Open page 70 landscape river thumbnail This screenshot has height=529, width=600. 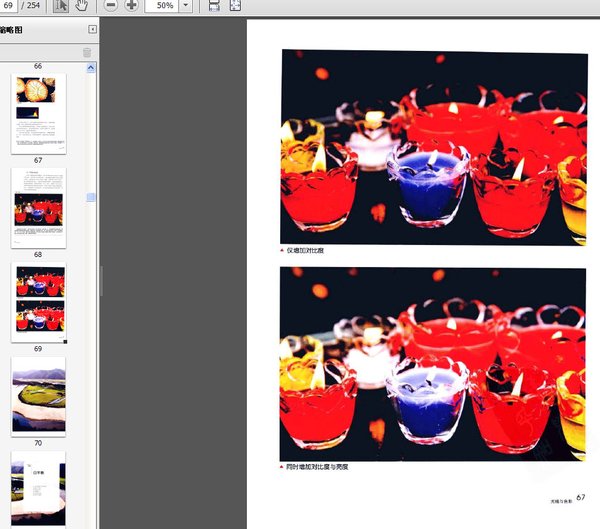pyautogui.click(x=38, y=397)
